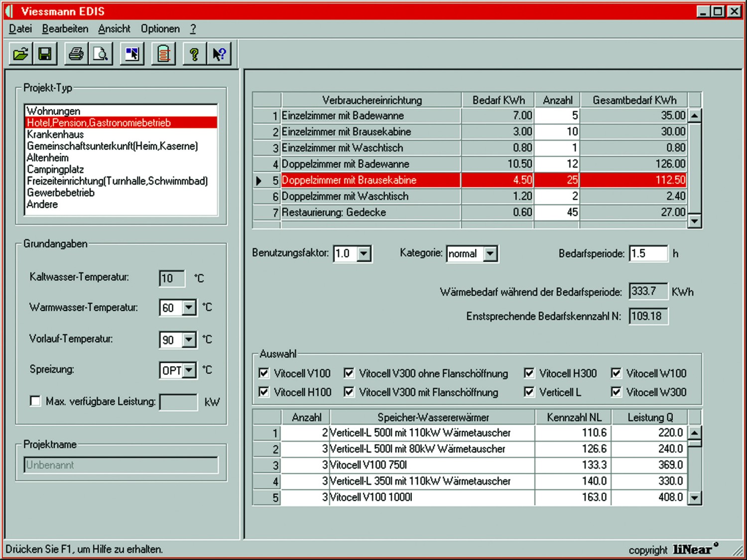747x560 pixels.
Task: Click the Print toolbar icon
Action: (76, 54)
